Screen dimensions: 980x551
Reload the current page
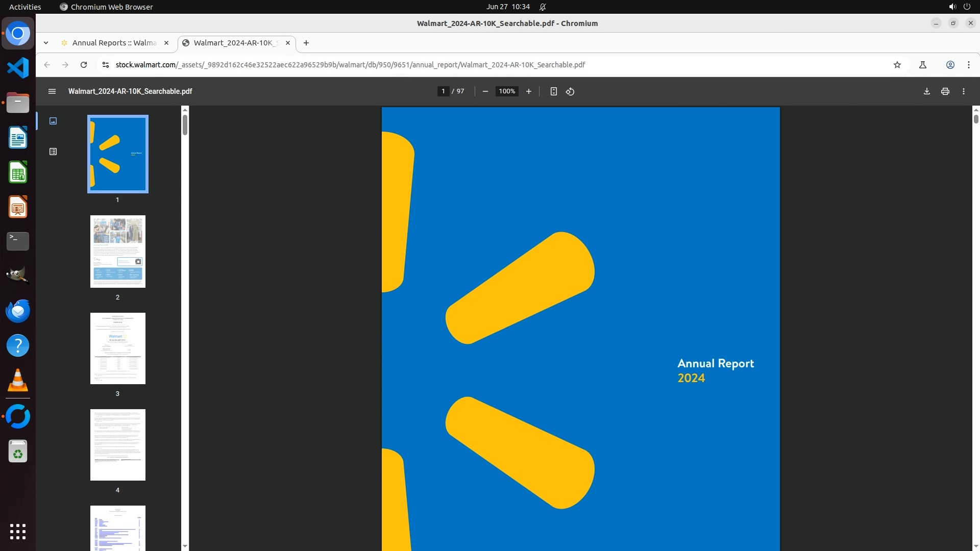(x=84, y=65)
